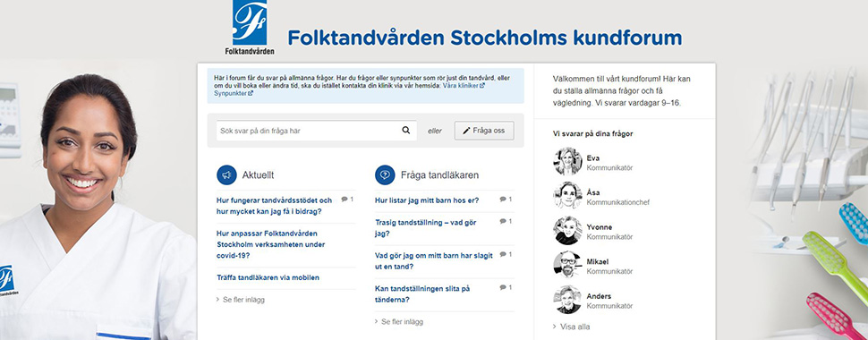Screen dimensions: 868x340
Task: Open 'Trasig tandställning – vad gör jag?' question
Action: coord(426,228)
